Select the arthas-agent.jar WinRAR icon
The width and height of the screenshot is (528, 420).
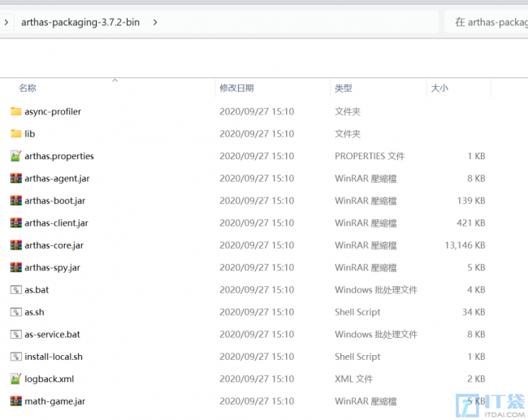15,178
